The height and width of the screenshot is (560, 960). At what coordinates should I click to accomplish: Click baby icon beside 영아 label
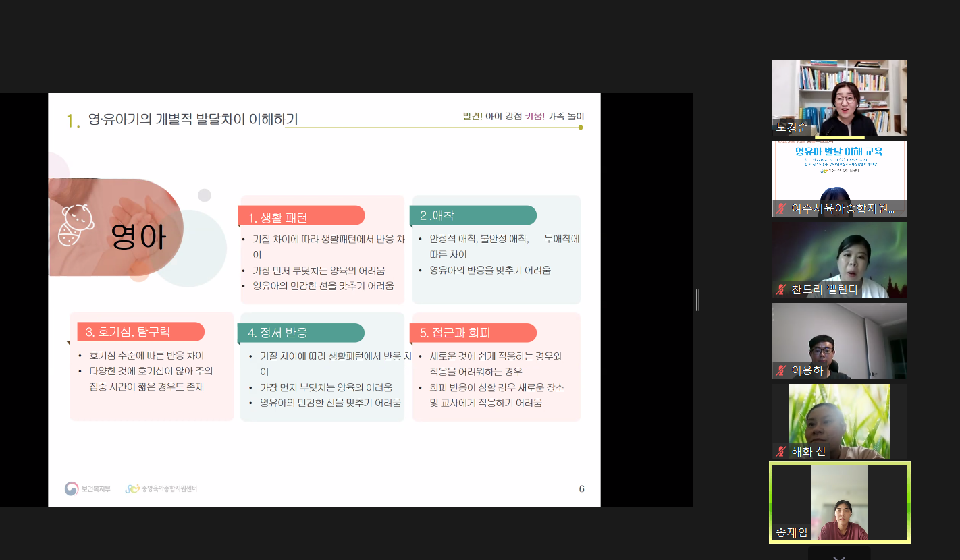pyautogui.click(x=76, y=225)
